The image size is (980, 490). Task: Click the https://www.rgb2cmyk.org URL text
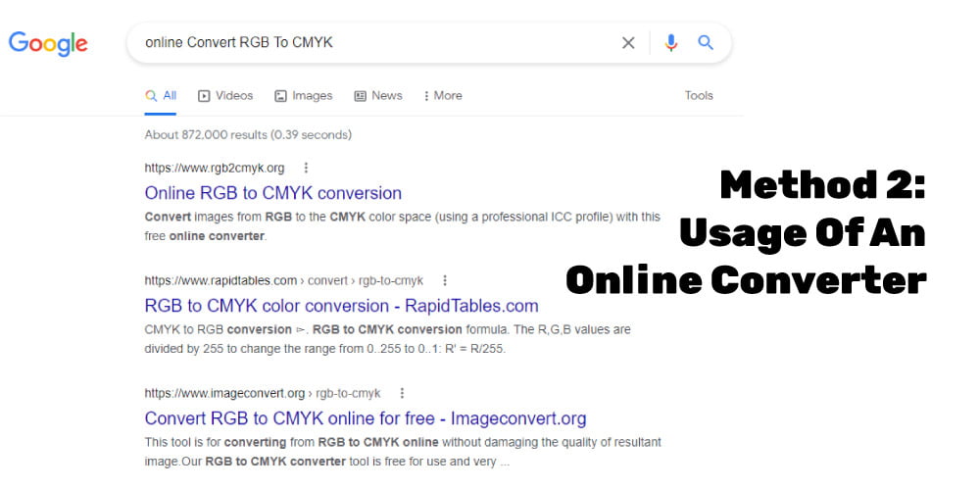coord(215,168)
